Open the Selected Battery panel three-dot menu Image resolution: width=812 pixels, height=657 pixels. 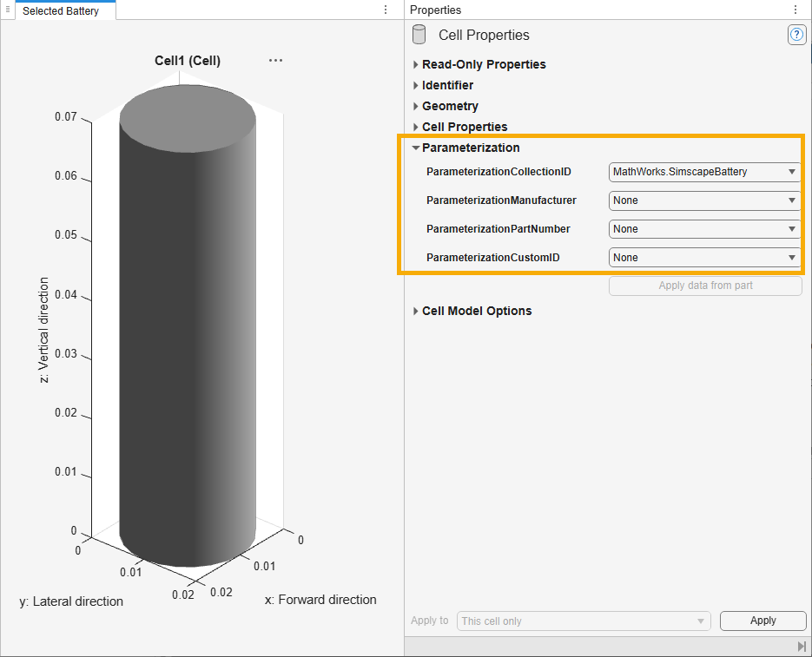[x=386, y=10]
